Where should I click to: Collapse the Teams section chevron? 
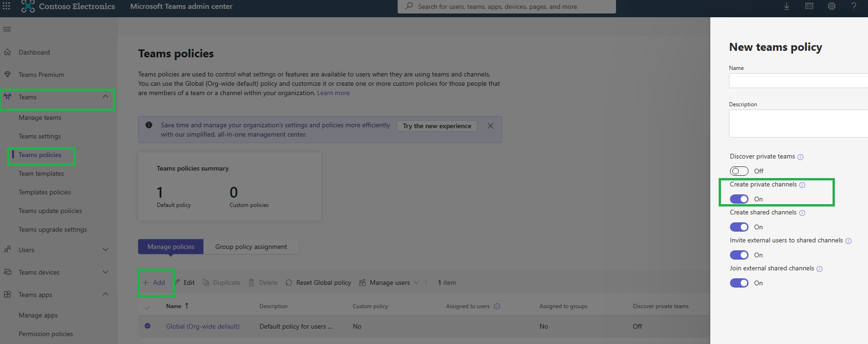coord(105,96)
